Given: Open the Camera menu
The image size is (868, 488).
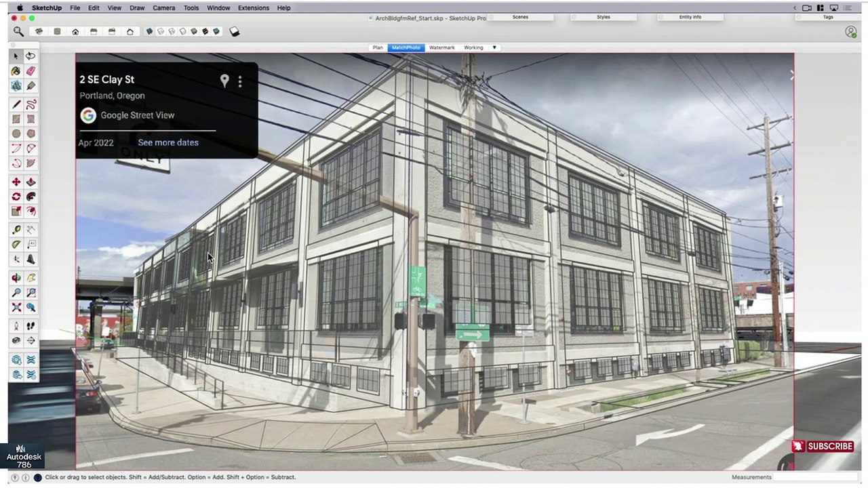Looking at the screenshot, I should click(x=163, y=8).
